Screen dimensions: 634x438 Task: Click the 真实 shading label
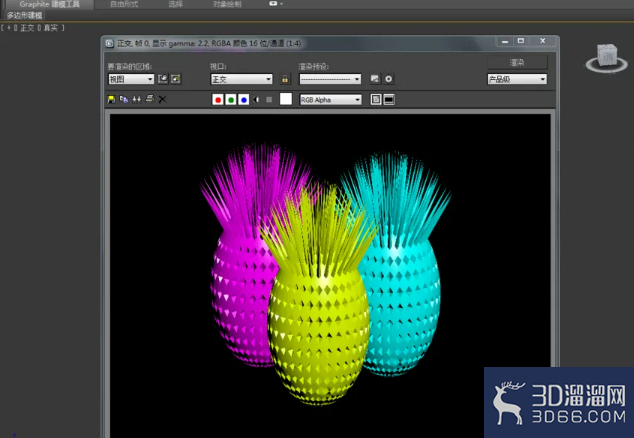pyautogui.click(x=51, y=28)
